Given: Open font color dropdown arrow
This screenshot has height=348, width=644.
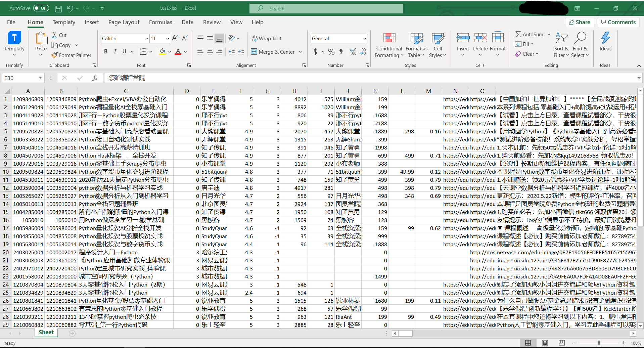Looking at the screenshot, I should tap(185, 52).
